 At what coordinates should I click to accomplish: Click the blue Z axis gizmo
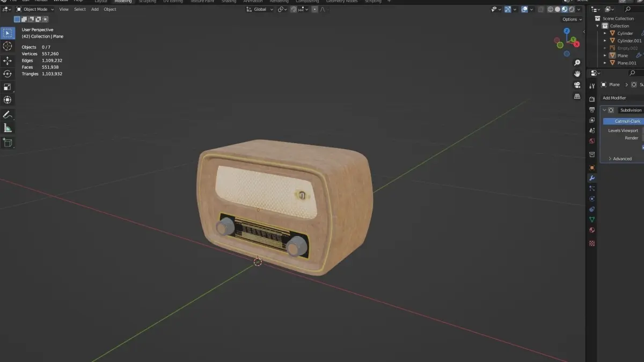[567, 31]
